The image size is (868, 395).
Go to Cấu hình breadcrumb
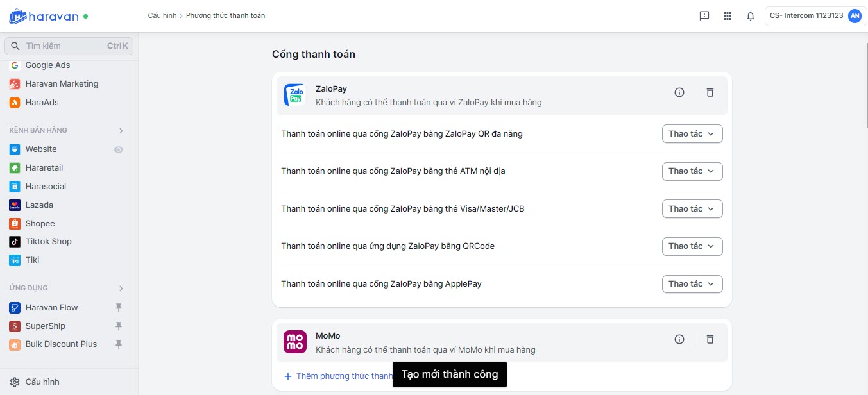tap(162, 15)
